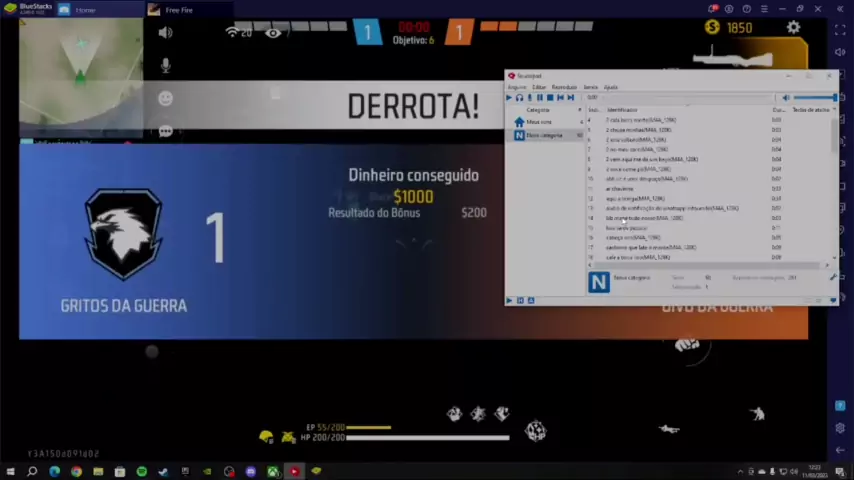This screenshot has width=854, height=480.
Task: Click the Soundpad speaker mute icon
Action: click(x=785, y=98)
